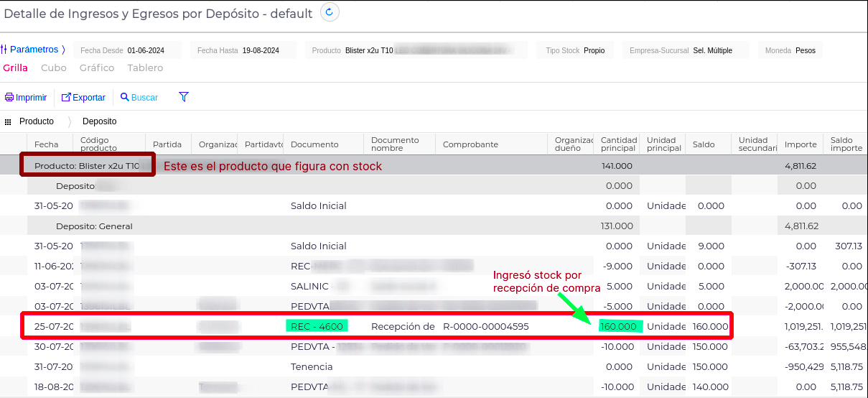Switch to the Gráfico tab

(97, 68)
